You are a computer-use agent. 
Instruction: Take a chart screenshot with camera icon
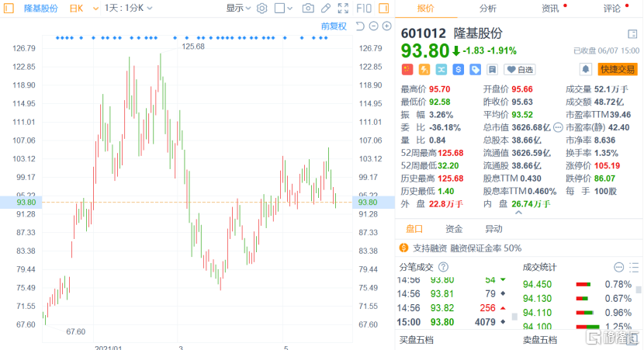[308, 9]
